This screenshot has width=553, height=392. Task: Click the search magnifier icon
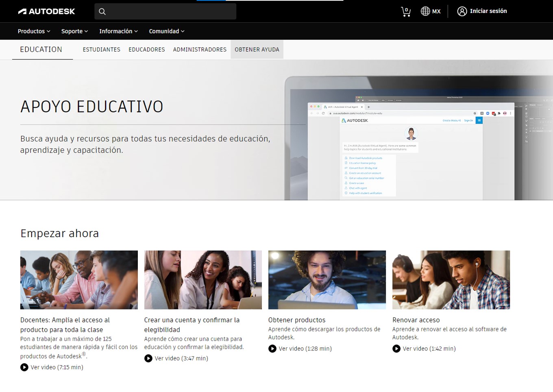click(102, 11)
